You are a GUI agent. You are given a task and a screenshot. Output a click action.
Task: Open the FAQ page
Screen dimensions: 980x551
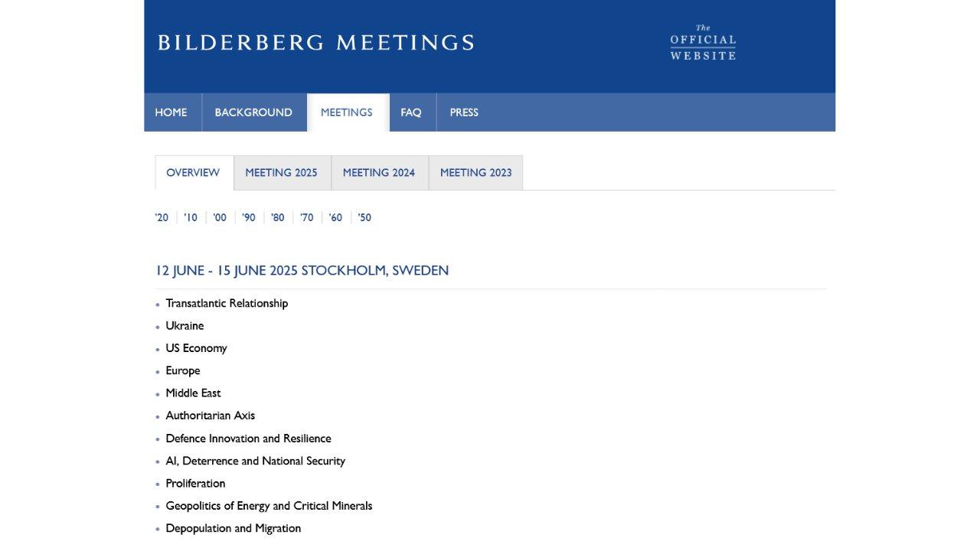[411, 112]
